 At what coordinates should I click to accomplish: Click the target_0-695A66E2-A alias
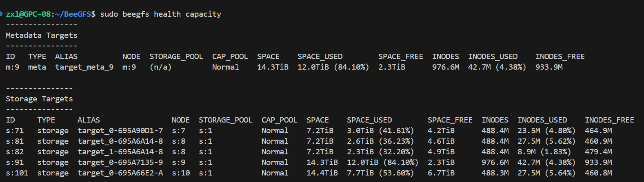[x=120, y=173]
